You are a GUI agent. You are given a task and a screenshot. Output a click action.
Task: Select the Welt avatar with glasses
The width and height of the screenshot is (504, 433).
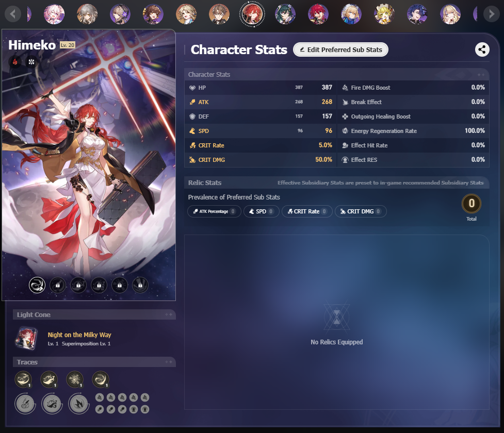pos(219,14)
